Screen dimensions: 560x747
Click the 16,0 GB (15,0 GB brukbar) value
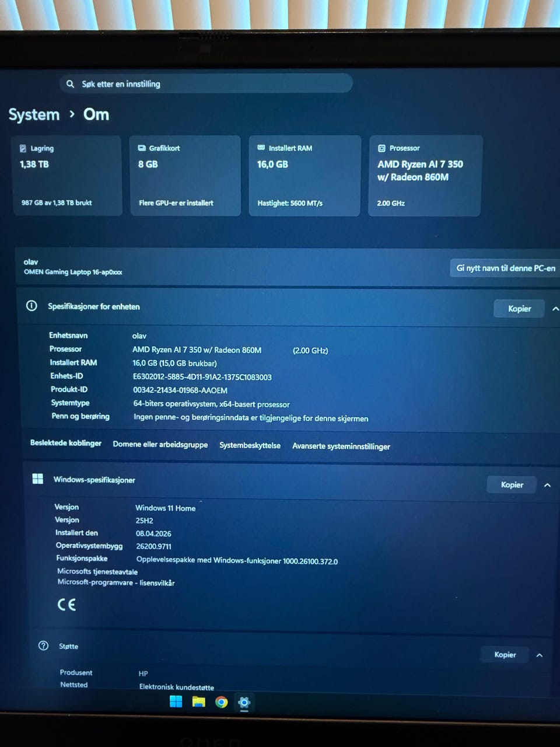click(x=174, y=363)
